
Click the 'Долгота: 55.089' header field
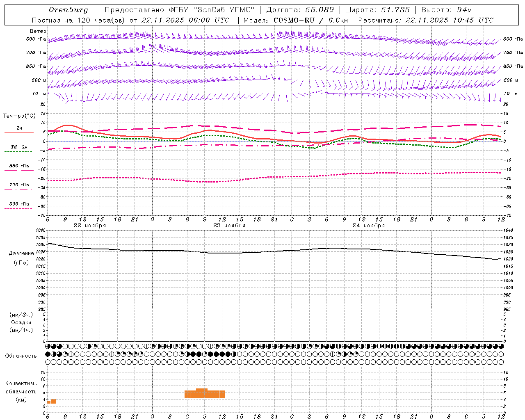(x=300, y=10)
